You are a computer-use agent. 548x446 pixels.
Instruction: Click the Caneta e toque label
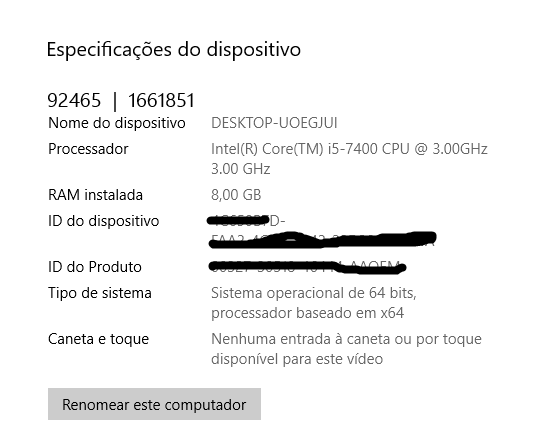[x=99, y=339]
